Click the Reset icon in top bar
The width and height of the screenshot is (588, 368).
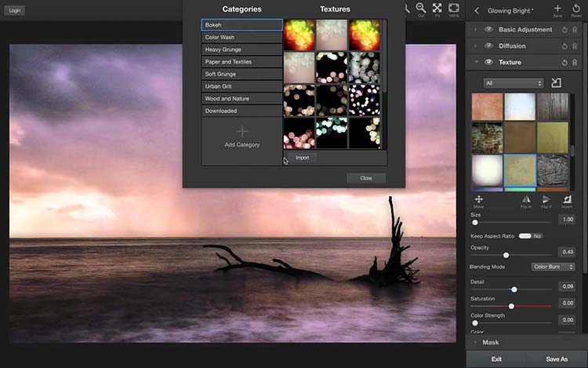(x=576, y=9)
